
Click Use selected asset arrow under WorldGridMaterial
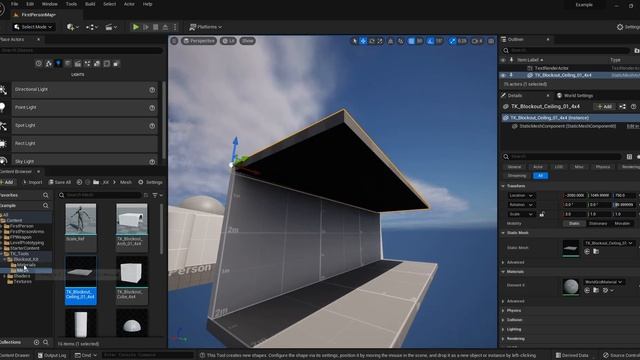point(587,290)
